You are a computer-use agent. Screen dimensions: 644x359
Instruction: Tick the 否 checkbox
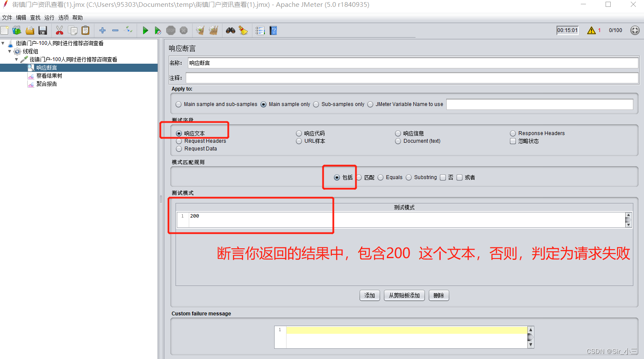coord(443,177)
